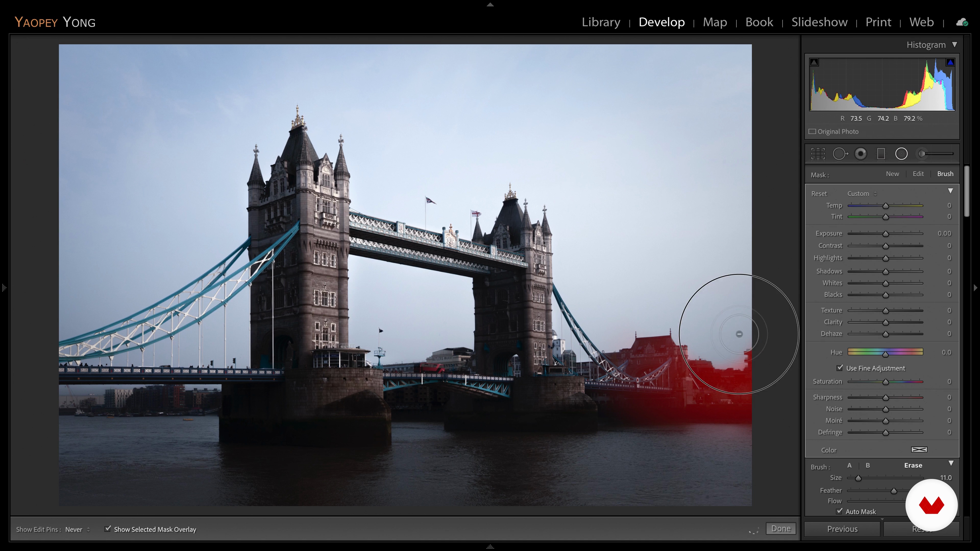Click the Hue value 0.0

(946, 353)
